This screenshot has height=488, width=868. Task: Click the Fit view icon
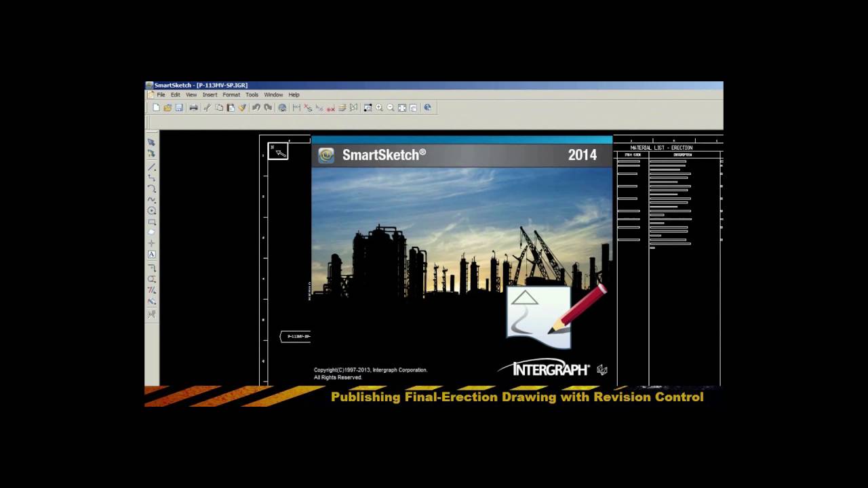click(x=402, y=108)
